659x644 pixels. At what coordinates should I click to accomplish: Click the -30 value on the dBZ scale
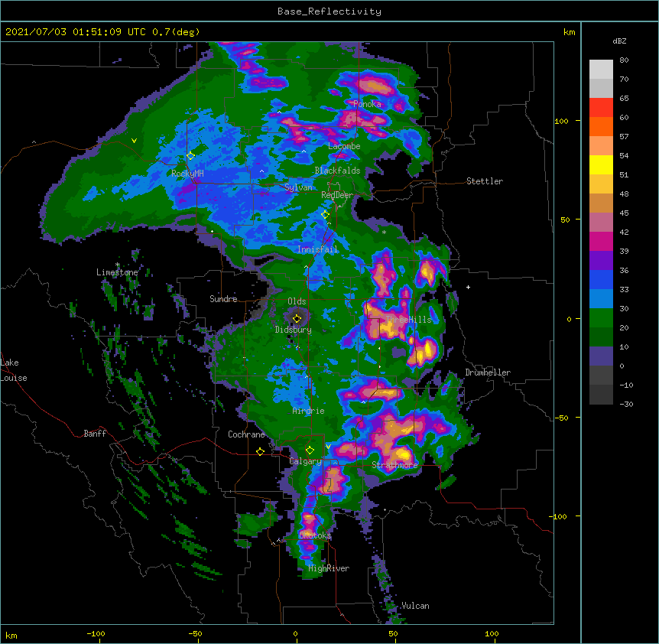[x=626, y=404]
